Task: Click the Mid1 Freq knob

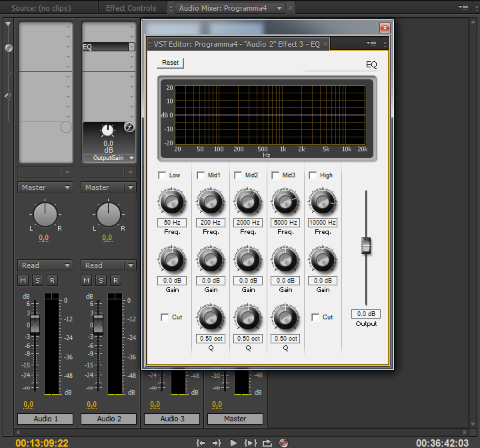Action: coord(211,202)
